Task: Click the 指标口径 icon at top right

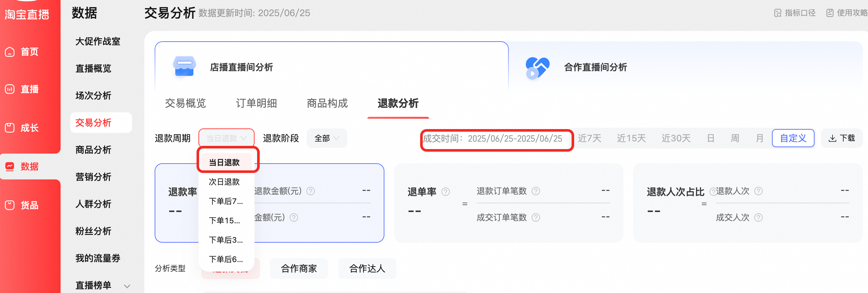Action: coord(777,13)
